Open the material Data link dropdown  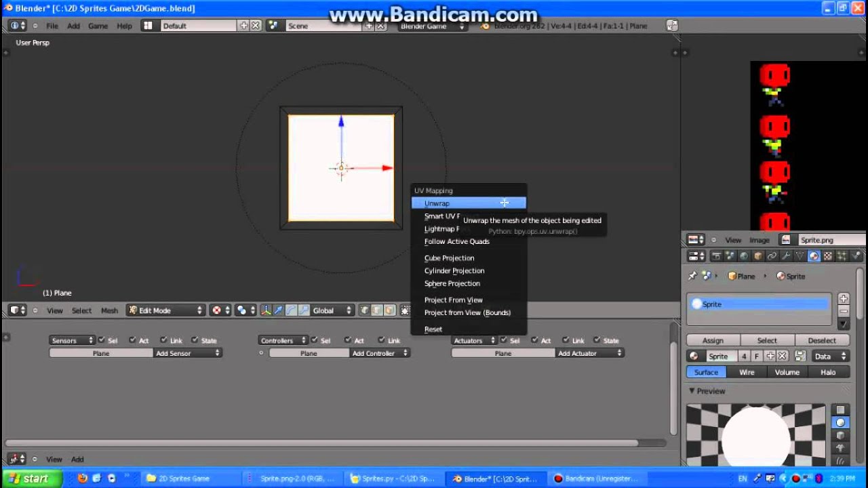pos(831,357)
